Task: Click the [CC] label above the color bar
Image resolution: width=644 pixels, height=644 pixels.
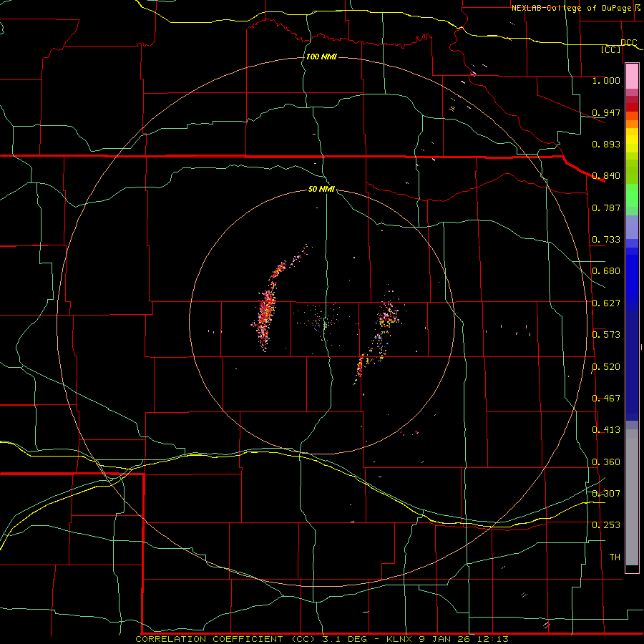Action: pos(611,49)
